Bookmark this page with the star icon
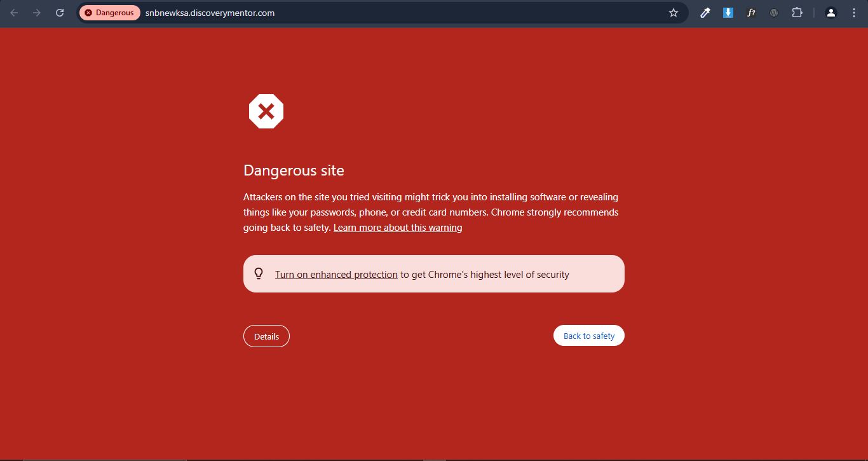Image resolution: width=868 pixels, height=461 pixels. click(x=674, y=13)
